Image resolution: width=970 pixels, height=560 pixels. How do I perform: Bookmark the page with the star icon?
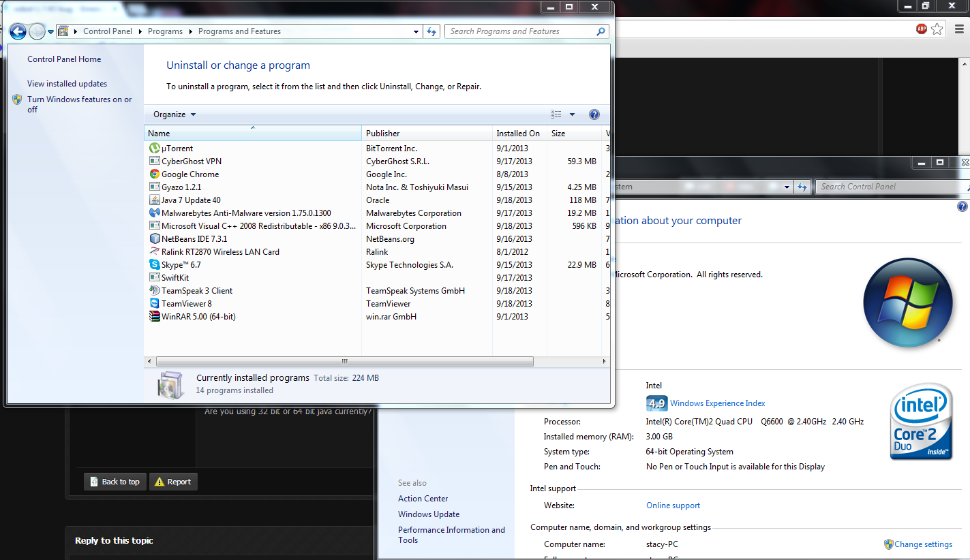[x=937, y=29]
